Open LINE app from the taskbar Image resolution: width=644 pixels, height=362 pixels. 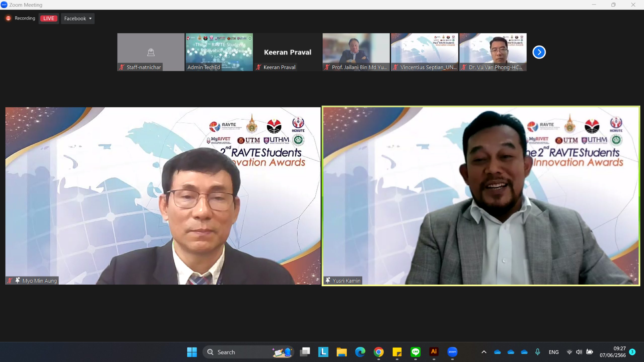415,352
